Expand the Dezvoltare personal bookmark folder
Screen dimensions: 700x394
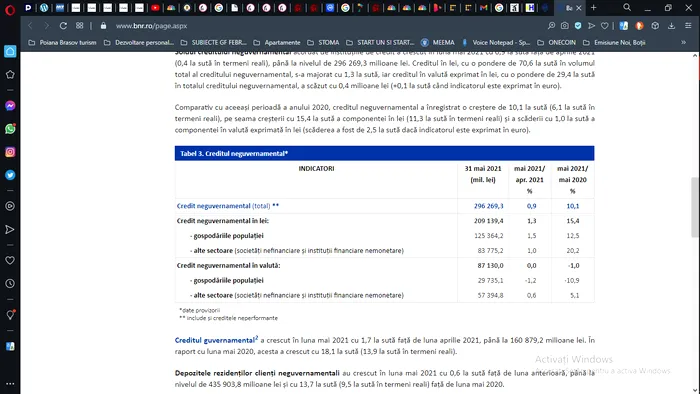tap(139, 42)
